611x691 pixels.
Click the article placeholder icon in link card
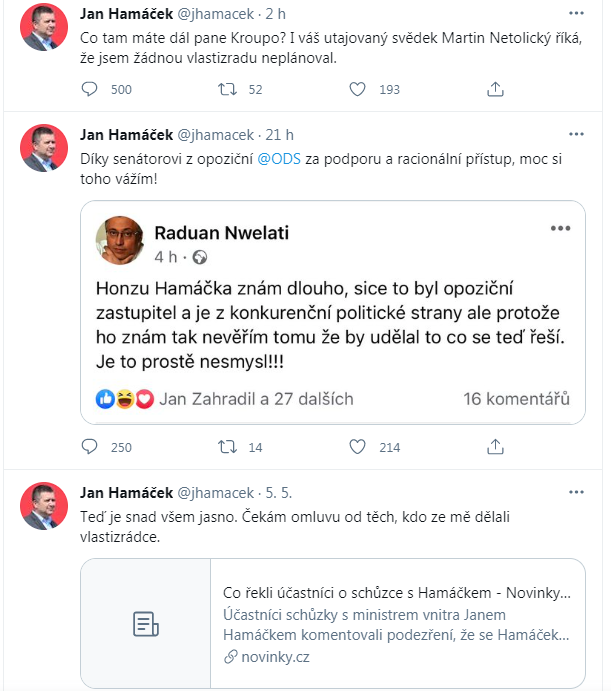pos(146,624)
